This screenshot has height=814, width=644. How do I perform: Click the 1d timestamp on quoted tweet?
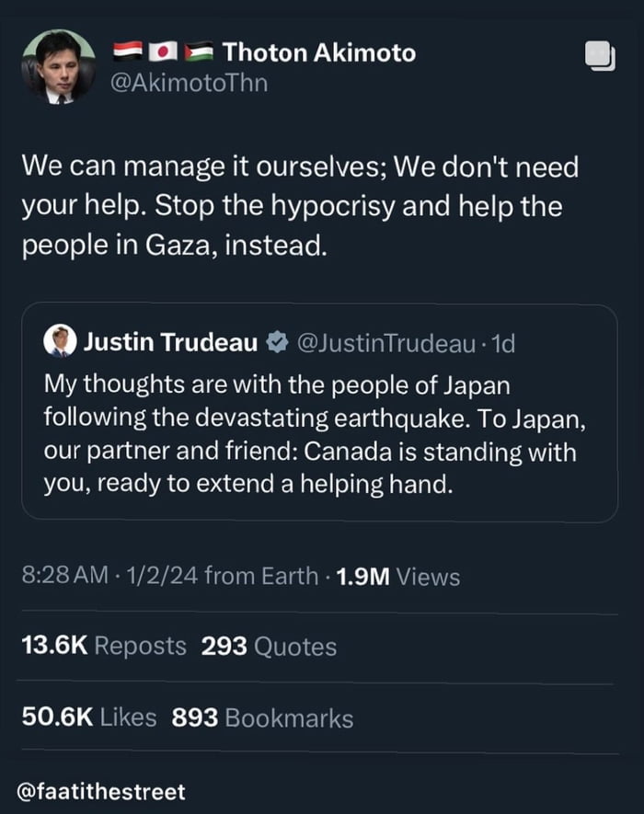503,343
